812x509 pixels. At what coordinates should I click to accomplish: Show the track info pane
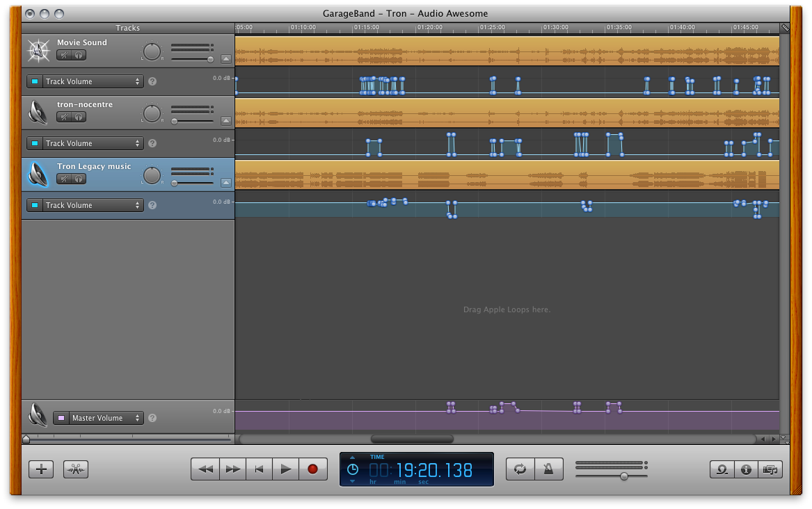point(746,469)
